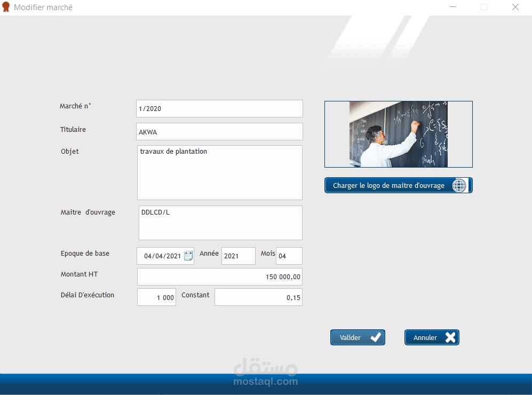Click the Année field showing 2021

pyautogui.click(x=238, y=256)
